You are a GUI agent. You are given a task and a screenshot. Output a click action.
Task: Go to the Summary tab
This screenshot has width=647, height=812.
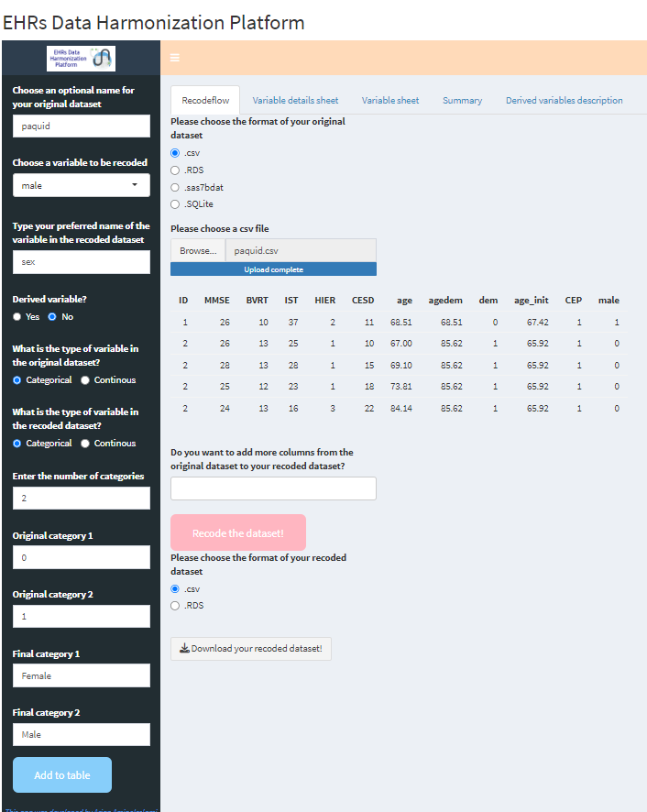pos(462,101)
